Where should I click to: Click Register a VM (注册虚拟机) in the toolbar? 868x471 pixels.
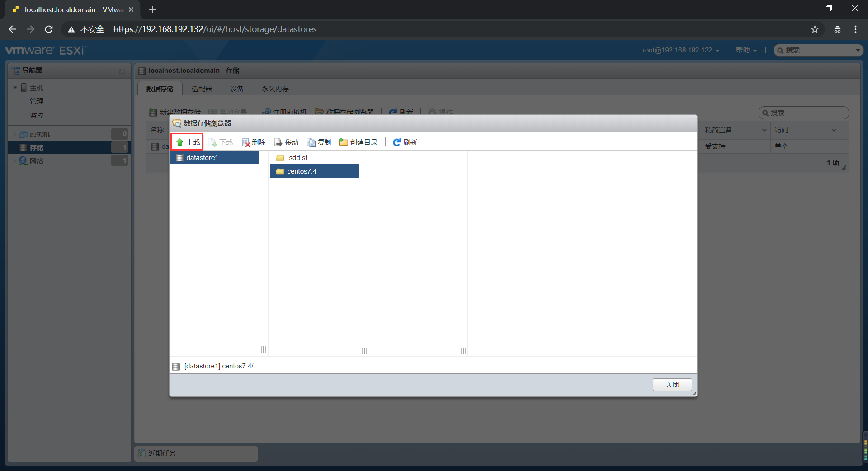285,112
